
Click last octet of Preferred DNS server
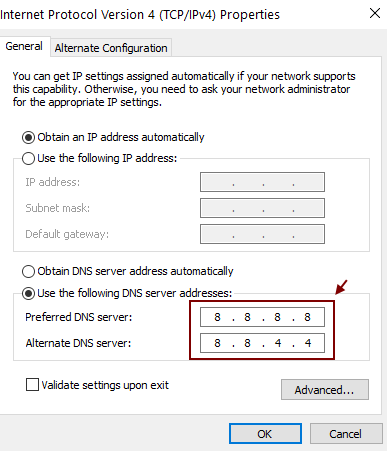point(308,317)
